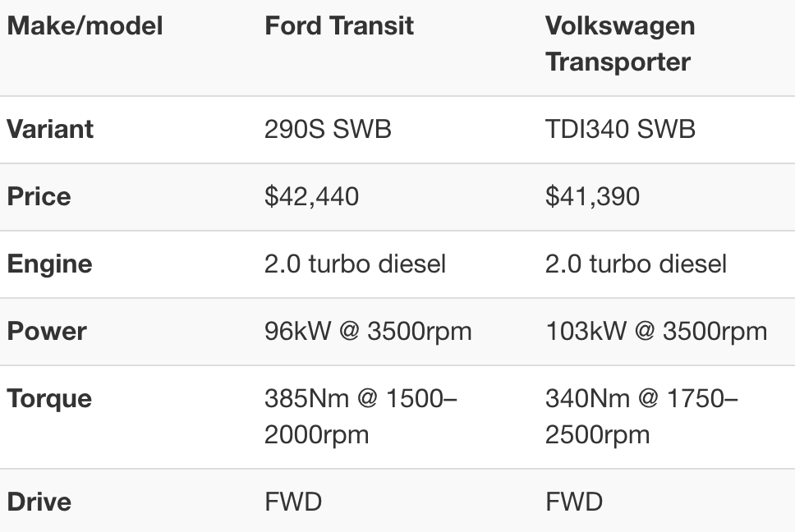Click the Drive row label
This screenshot has width=795, height=532.
coord(39,502)
